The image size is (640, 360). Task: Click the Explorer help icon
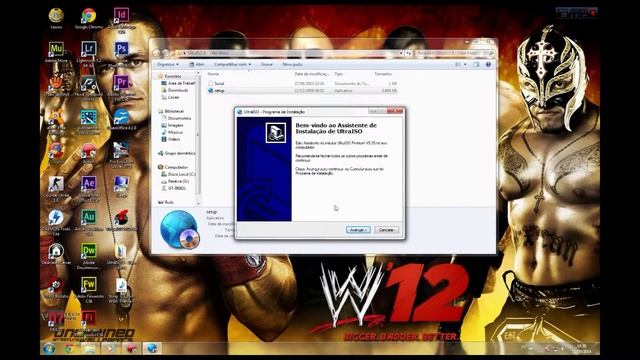[x=488, y=64]
